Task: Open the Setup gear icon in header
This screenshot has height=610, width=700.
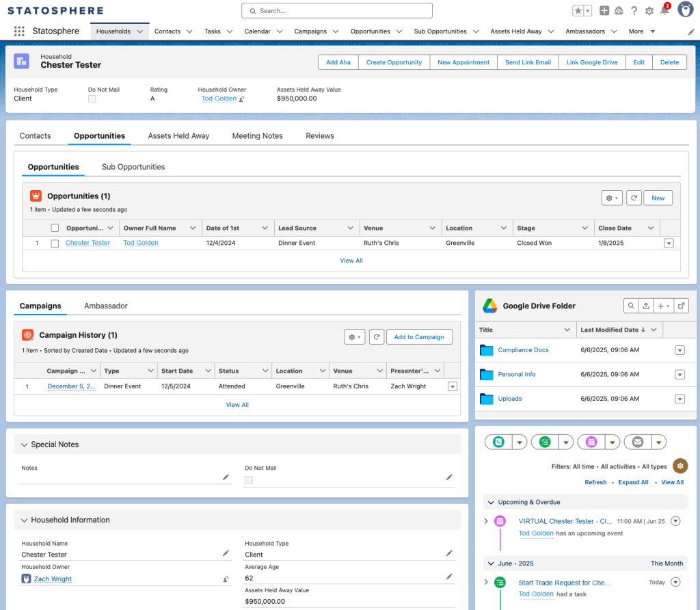Action: [649, 11]
